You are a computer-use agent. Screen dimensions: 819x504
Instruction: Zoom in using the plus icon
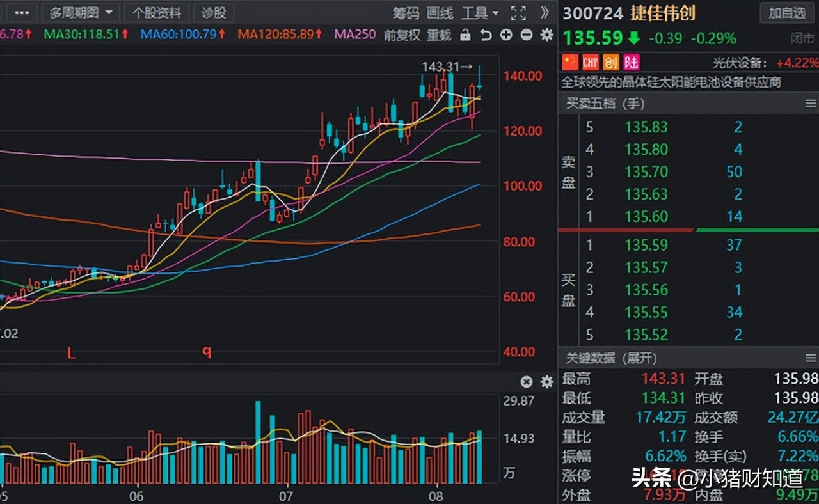(x=505, y=36)
